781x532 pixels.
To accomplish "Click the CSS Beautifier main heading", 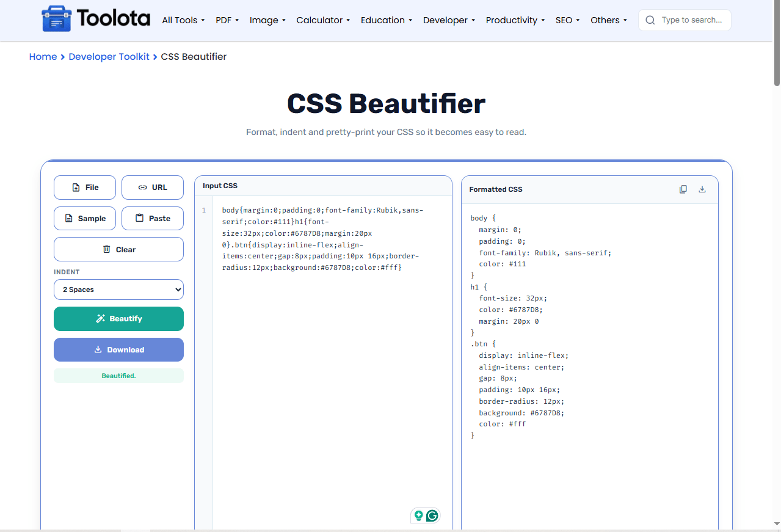I will coord(386,103).
